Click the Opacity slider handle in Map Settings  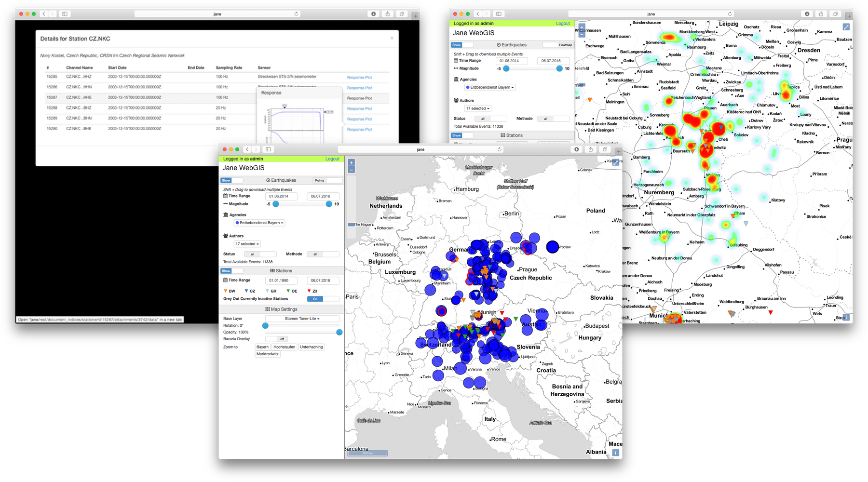point(339,332)
